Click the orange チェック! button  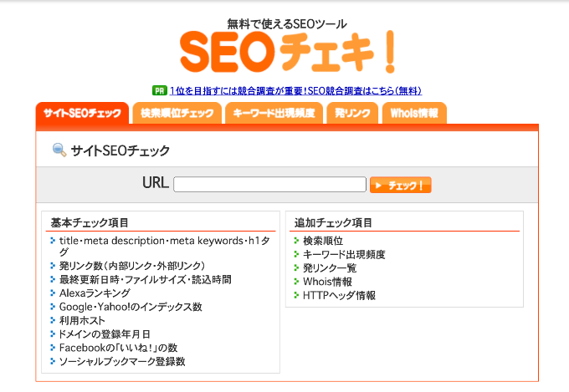pyautogui.click(x=401, y=185)
